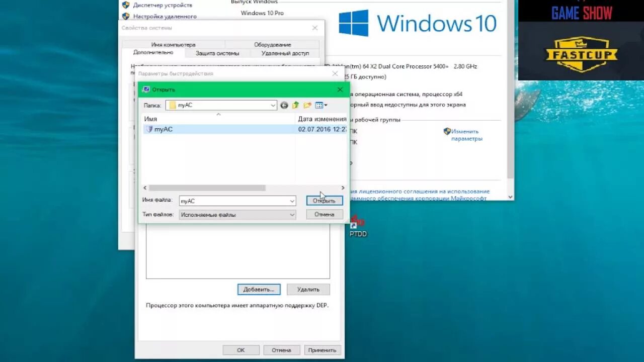Click Отмена at bottom of performance options

[x=281, y=350]
